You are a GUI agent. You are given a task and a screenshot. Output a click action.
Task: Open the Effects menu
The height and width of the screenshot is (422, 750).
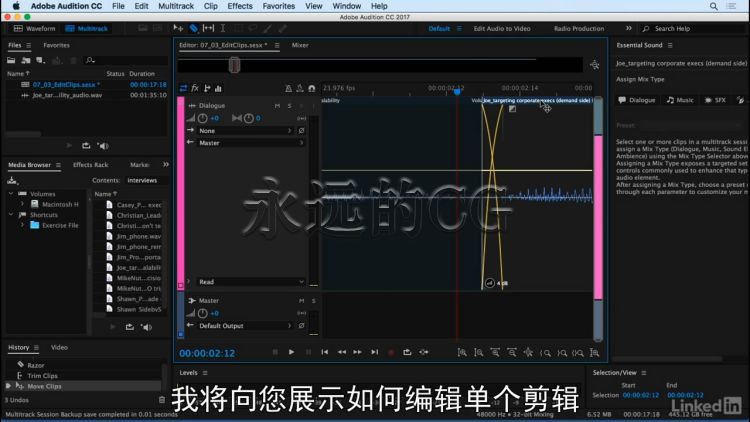[x=240, y=6]
